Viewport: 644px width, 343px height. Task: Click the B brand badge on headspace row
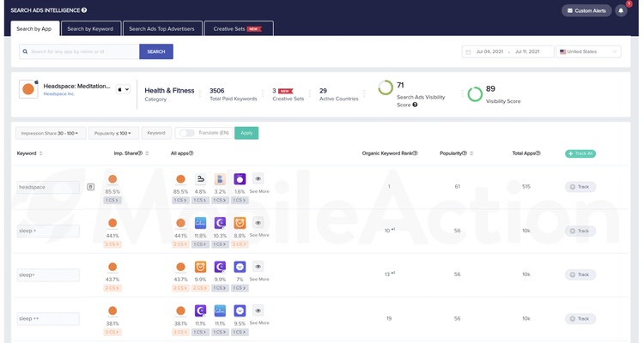(91, 187)
